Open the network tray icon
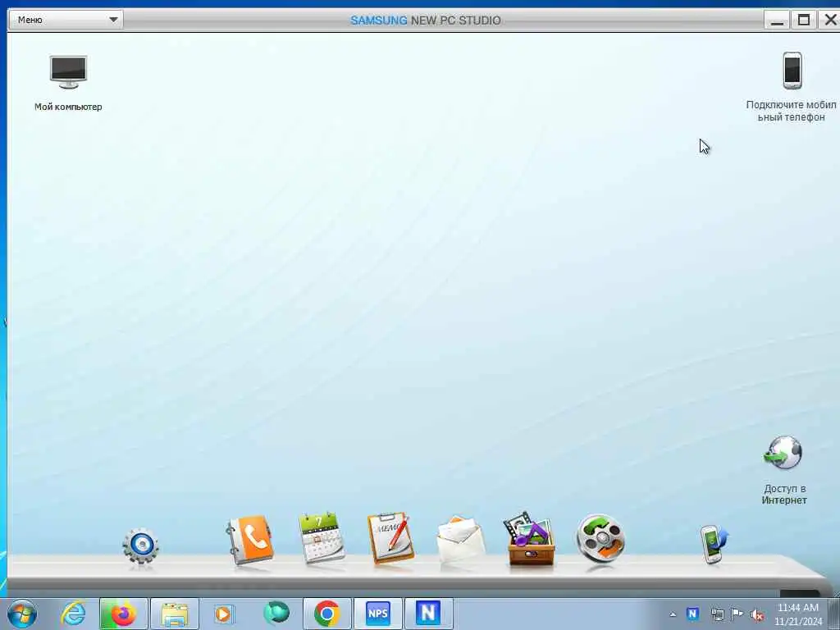This screenshot has height=630, width=840. pos(717,614)
